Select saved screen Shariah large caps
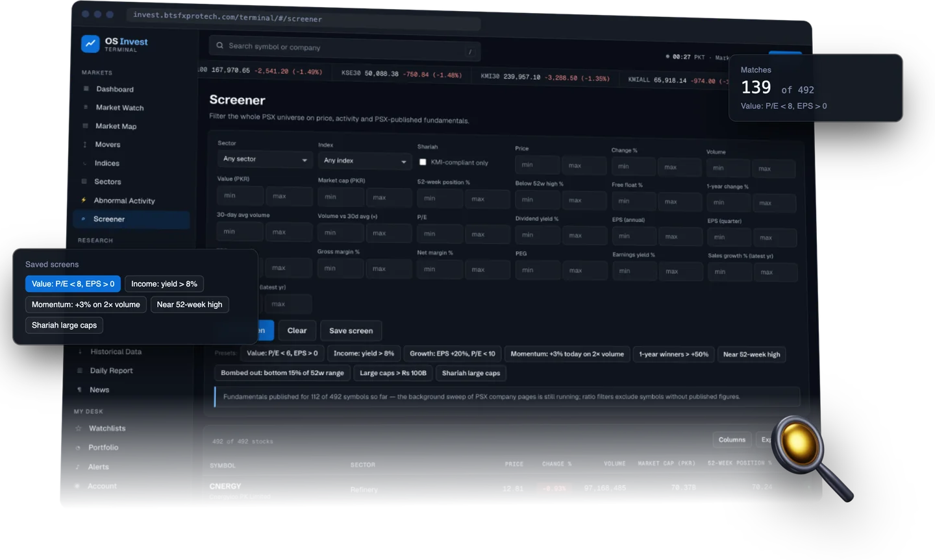Screen dimensions: 935x560 pyautogui.click(x=64, y=326)
